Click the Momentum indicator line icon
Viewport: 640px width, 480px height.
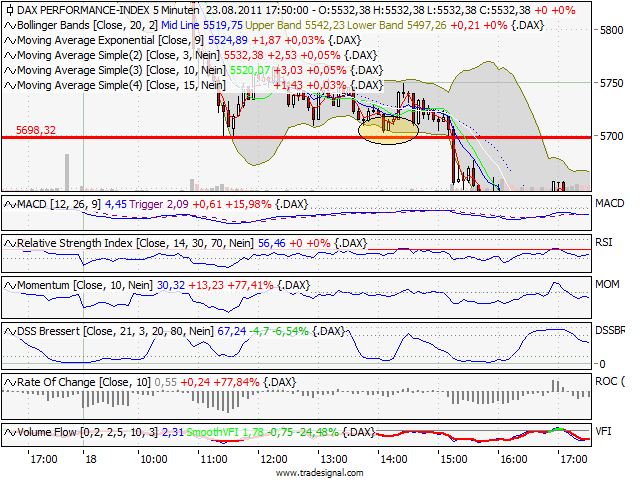click(10, 286)
